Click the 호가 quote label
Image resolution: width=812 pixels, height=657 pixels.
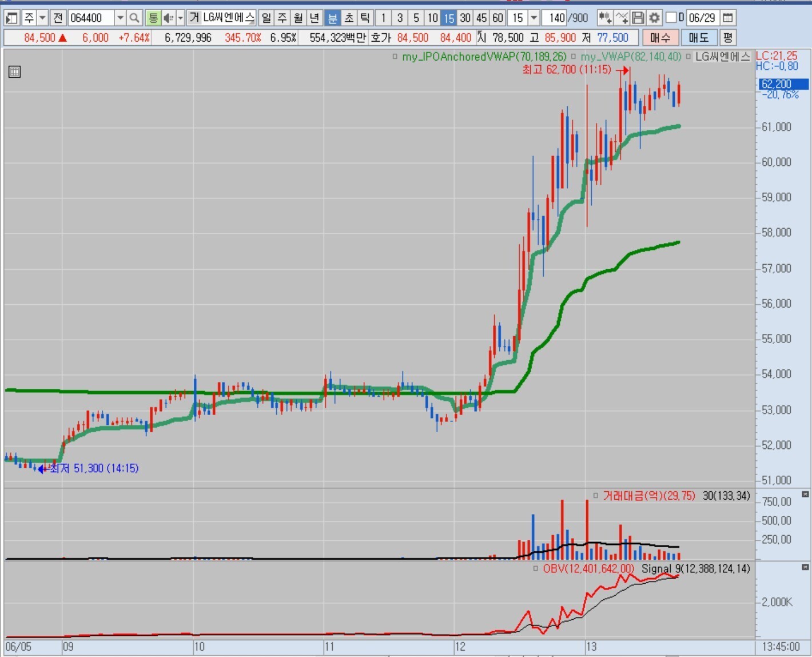[x=381, y=38]
